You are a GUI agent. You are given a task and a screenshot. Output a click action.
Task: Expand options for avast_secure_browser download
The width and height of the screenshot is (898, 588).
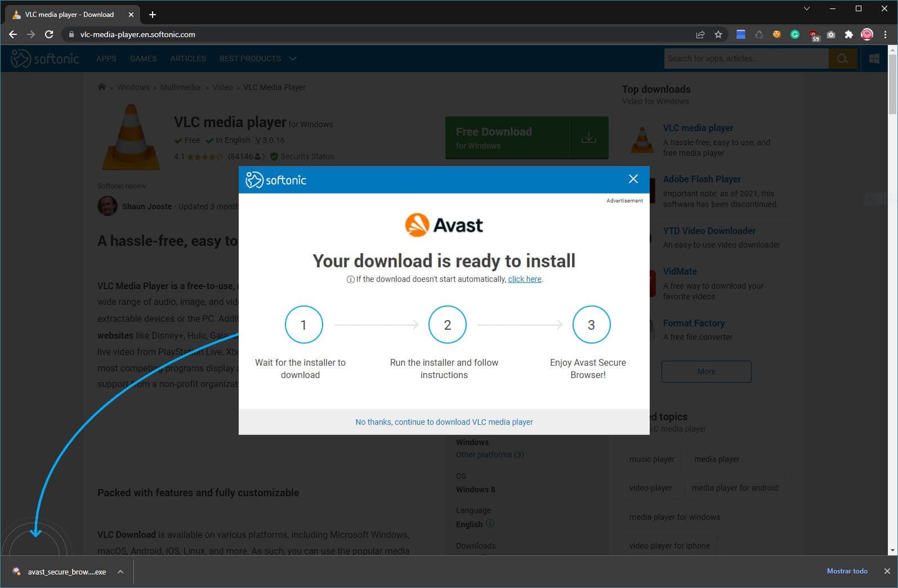120,572
